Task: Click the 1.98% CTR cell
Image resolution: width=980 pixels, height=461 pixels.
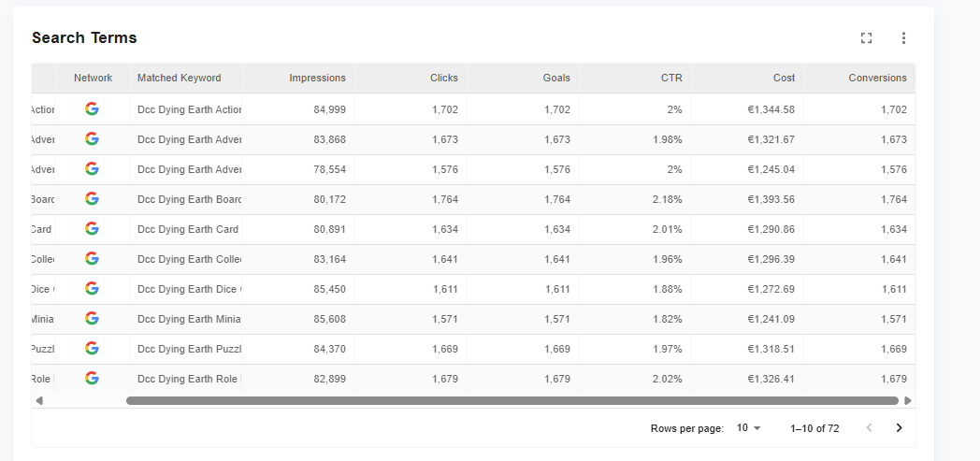Action: tap(634, 139)
